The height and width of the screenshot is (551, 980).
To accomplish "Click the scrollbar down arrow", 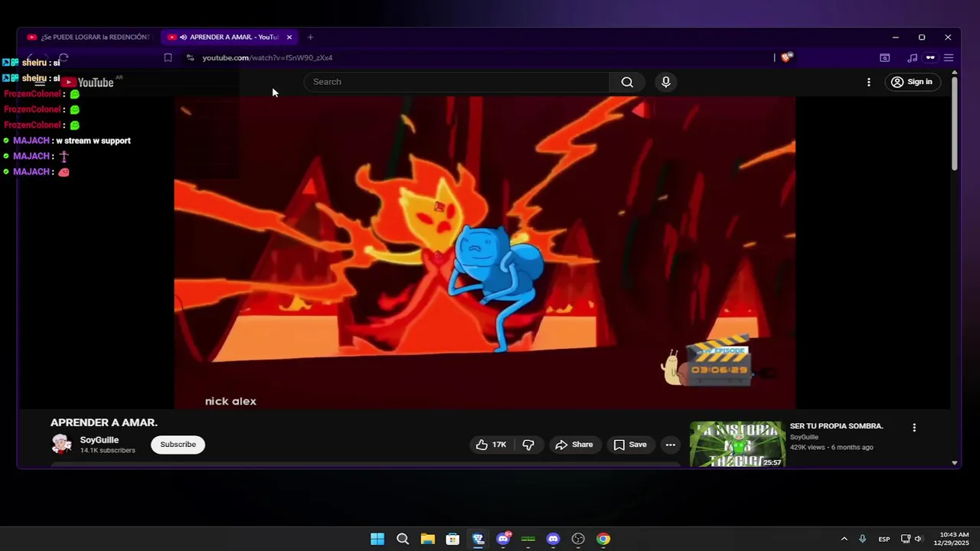I will (955, 462).
